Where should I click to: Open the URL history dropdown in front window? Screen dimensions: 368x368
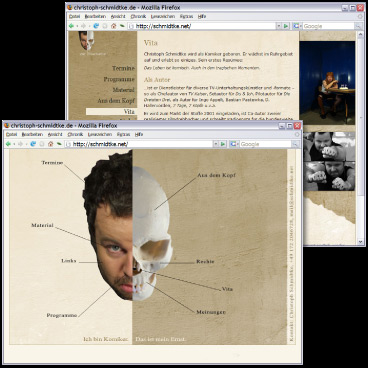coord(216,144)
